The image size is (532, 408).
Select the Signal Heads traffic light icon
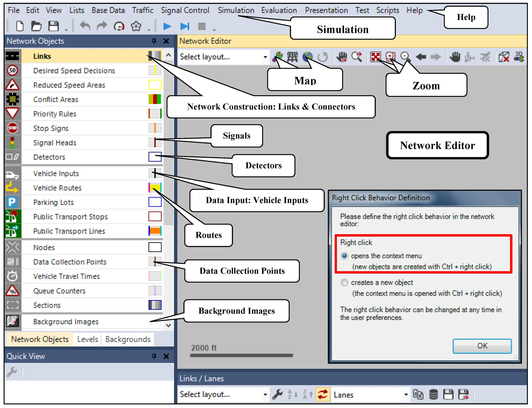coord(12,143)
